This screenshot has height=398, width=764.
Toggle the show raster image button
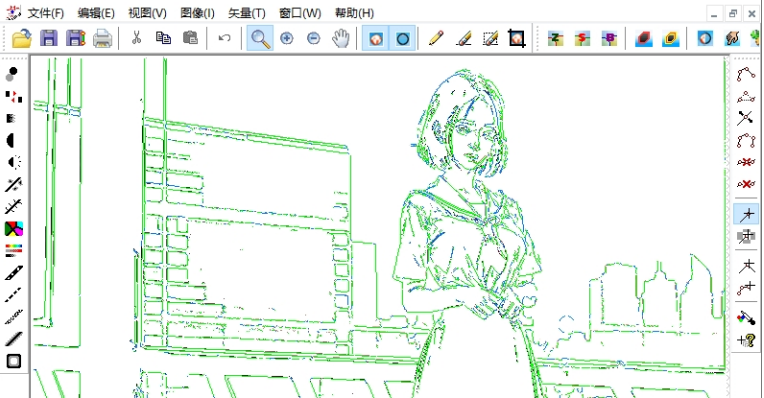pyautogui.click(x=376, y=38)
